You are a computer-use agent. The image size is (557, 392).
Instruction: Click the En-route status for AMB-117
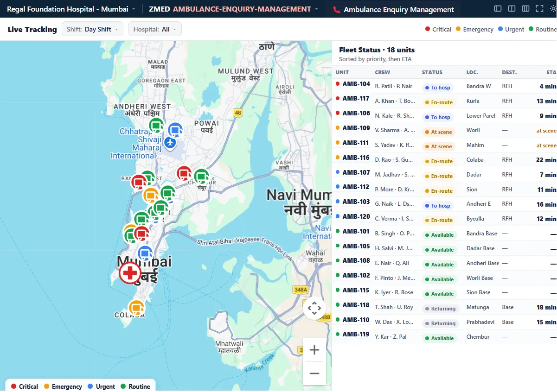pyautogui.click(x=438, y=102)
